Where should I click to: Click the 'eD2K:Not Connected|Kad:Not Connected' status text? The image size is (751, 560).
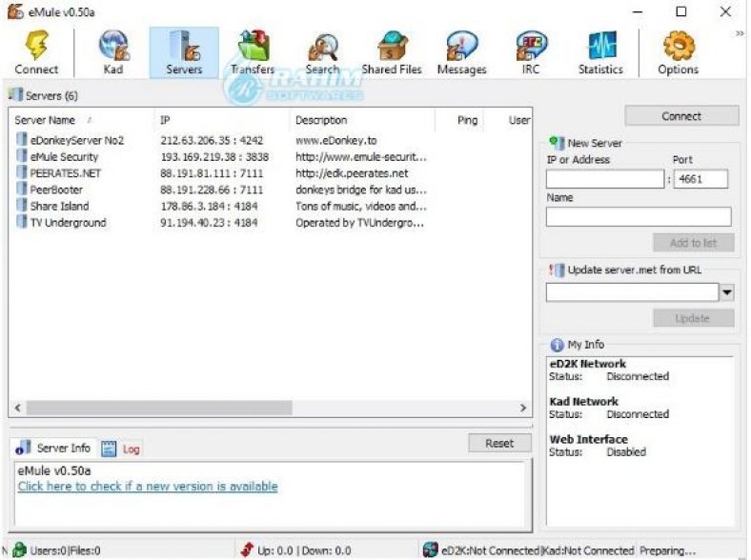(x=538, y=550)
